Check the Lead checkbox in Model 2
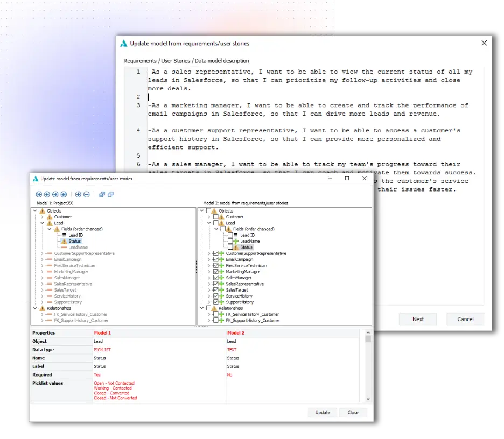This screenshot has width=504, height=439. tap(216, 223)
